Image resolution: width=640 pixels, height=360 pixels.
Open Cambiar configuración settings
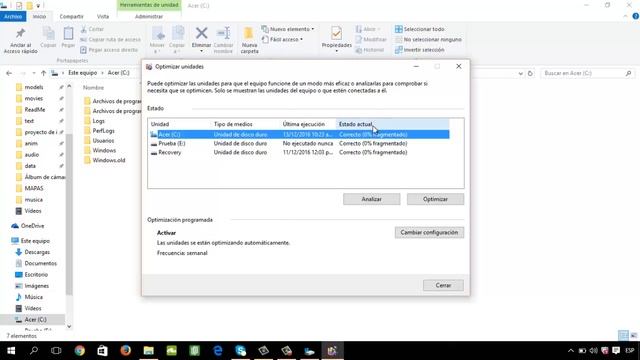(429, 232)
